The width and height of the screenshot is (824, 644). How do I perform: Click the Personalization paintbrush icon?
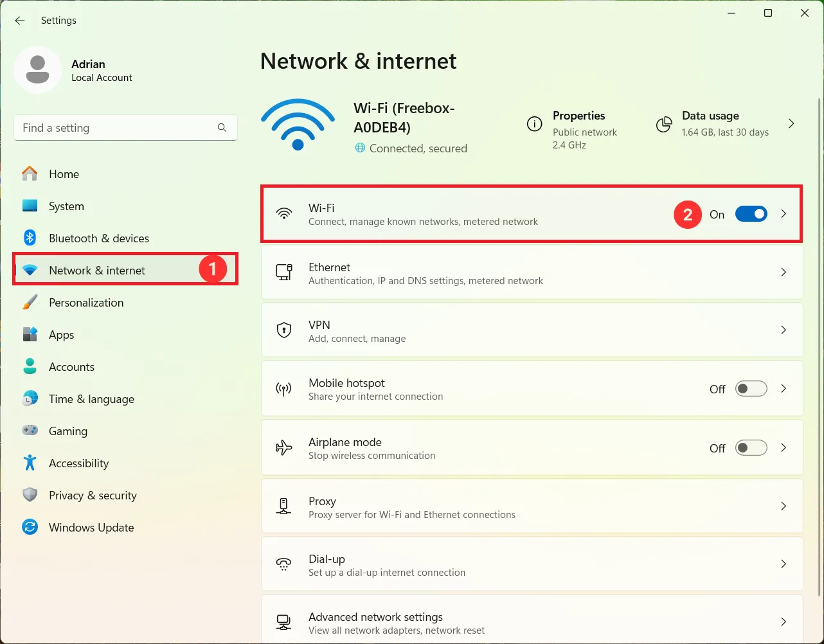(30, 302)
